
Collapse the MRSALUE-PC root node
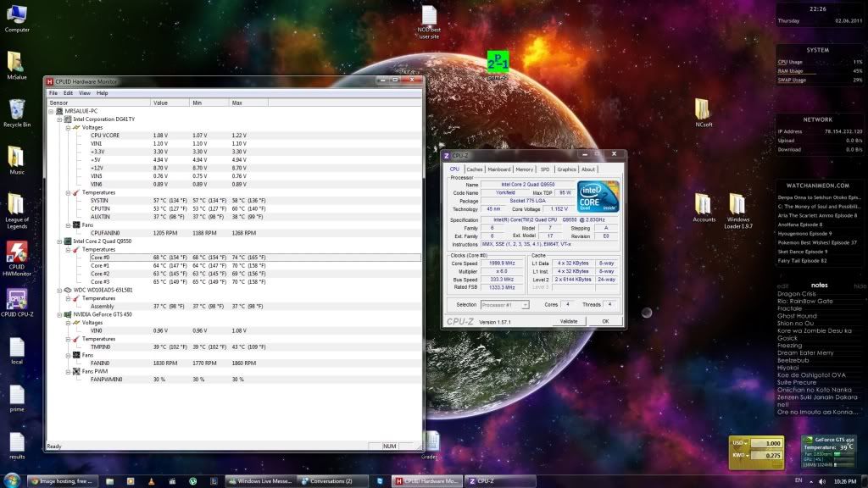(x=51, y=111)
